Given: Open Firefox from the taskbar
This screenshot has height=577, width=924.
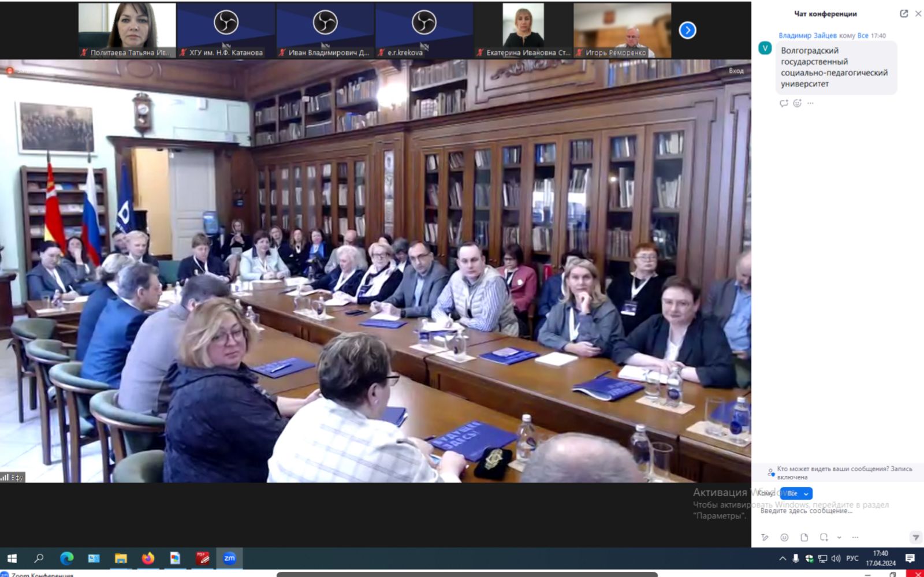Looking at the screenshot, I should [148, 559].
